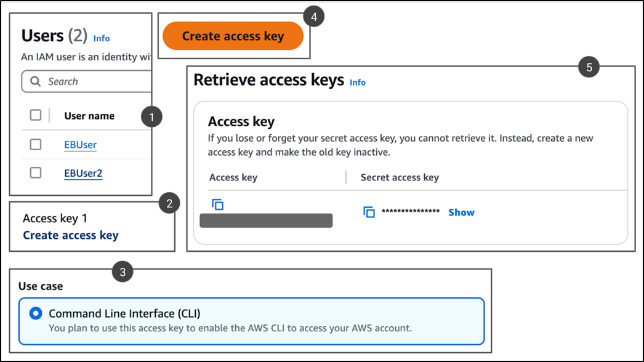Click the orange Create access key button
The height and width of the screenshot is (362, 644).
pos(233,36)
